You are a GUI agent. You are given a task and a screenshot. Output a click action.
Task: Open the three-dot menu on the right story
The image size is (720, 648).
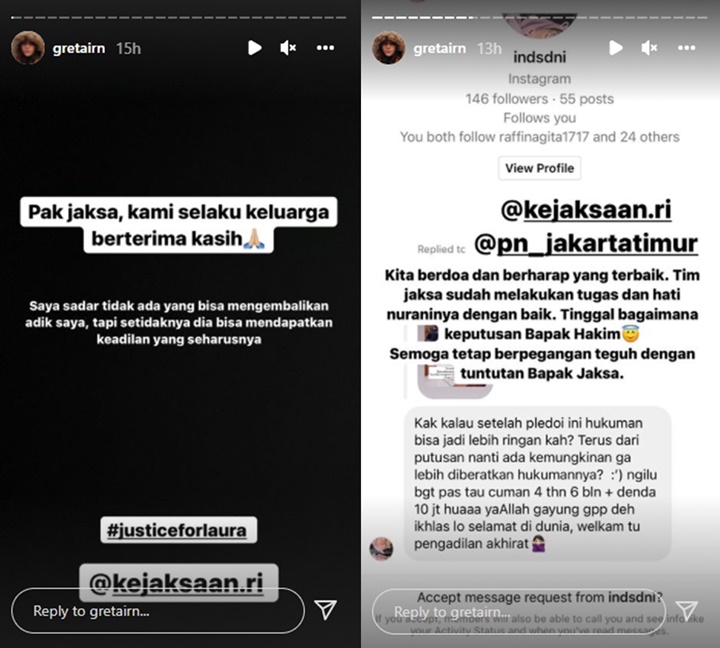click(x=686, y=48)
